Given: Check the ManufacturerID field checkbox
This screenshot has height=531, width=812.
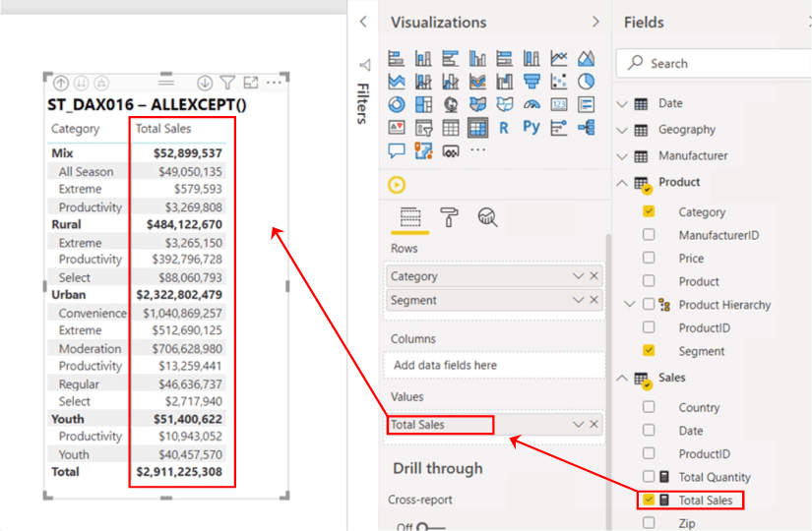Looking at the screenshot, I should [649, 234].
